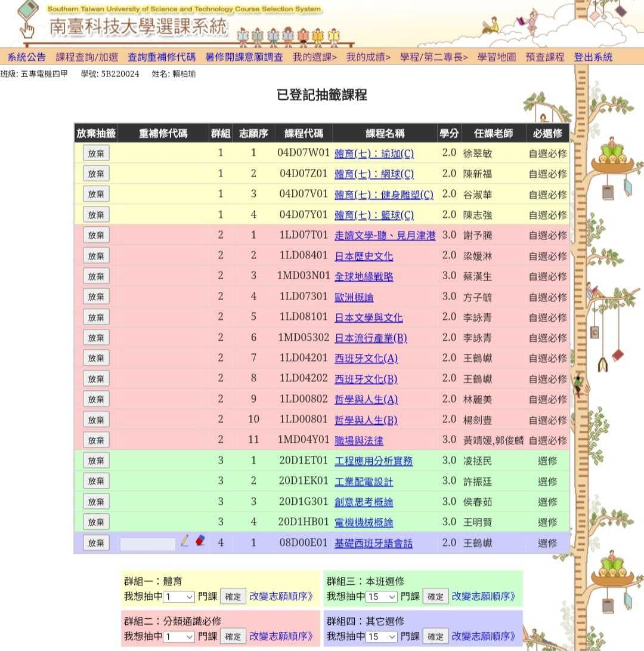Image resolution: width=644 pixels, height=651 pixels.
Task: Click 改變志願順序 link for 群組二
Action: [281, 636]
